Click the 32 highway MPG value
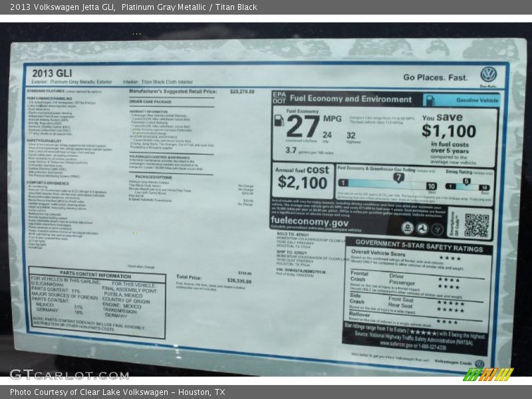 click(351, 136)
